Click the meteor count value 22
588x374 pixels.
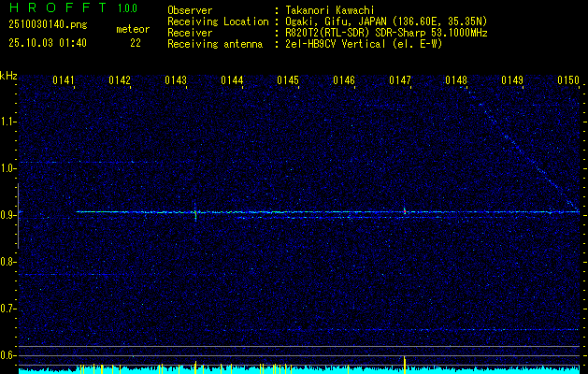tap(136, 43)
